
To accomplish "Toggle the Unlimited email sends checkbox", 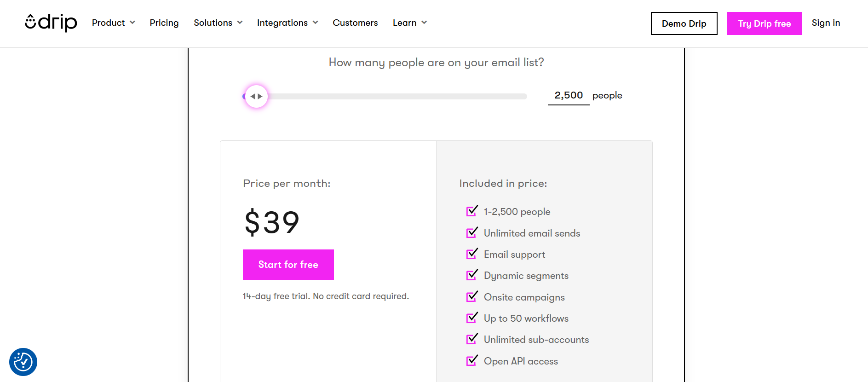I will pyautogui.click(x=471, y=233).
